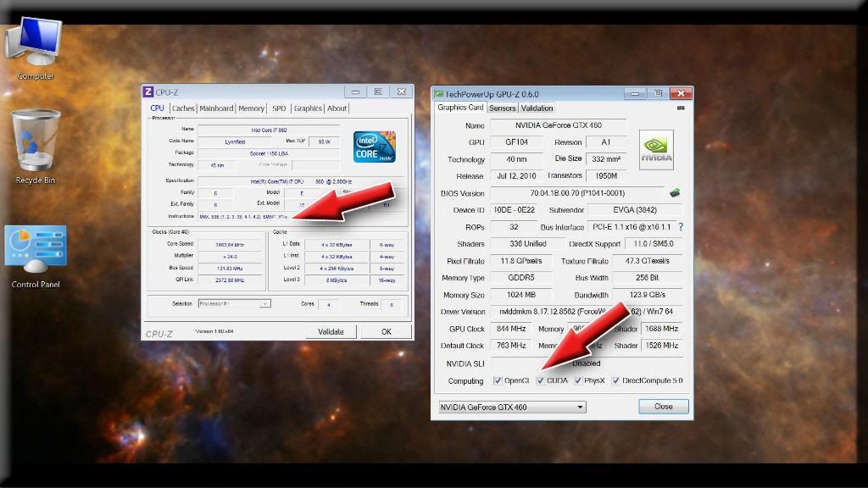Screen dimensions: 868x488
Task: Open the Processor #1 selection dropdown
Action: pos(234,304)
